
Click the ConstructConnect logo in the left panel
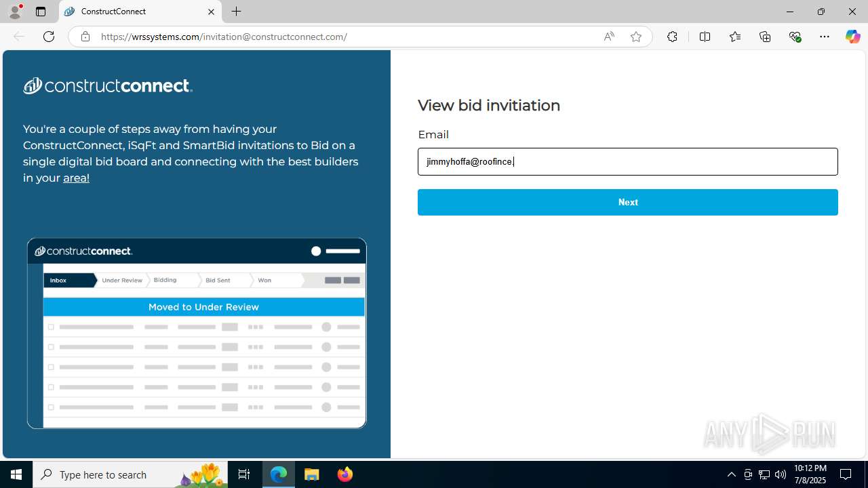pyautogui.click(x=108, y=85)
